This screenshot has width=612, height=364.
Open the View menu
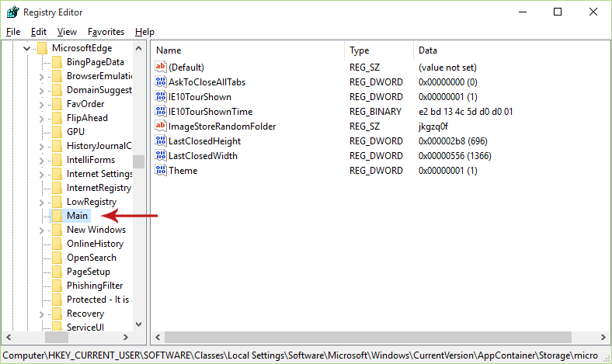click(x=67, y=32)
